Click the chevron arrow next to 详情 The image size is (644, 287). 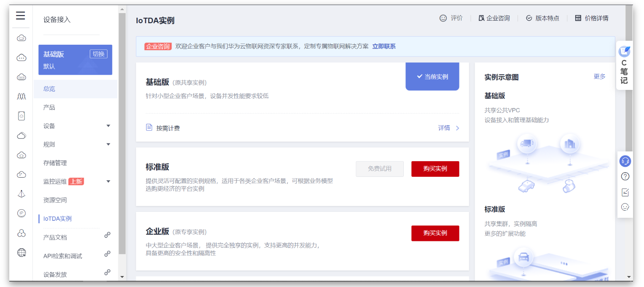click(457, 128)
